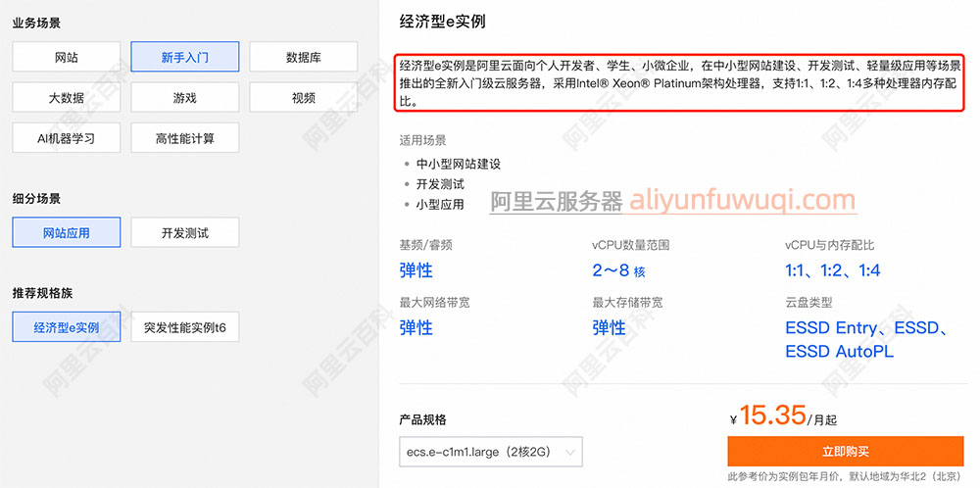Click the 小型应用 list item

point(441,205)
